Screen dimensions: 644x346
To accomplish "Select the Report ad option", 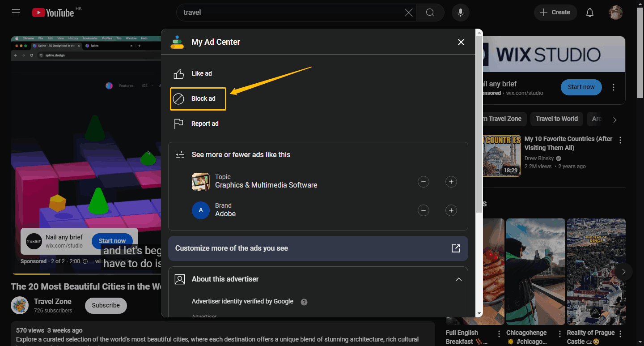I will tap(196, 124).
